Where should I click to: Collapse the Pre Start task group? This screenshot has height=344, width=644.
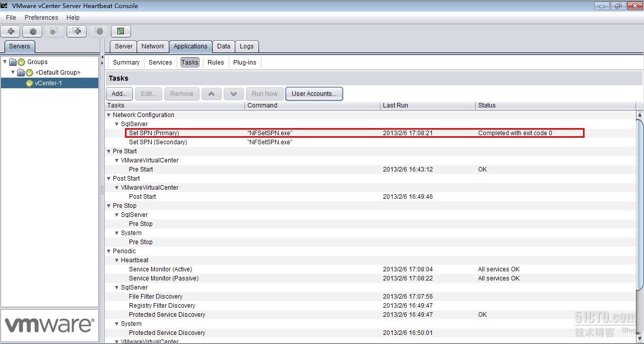108,151
